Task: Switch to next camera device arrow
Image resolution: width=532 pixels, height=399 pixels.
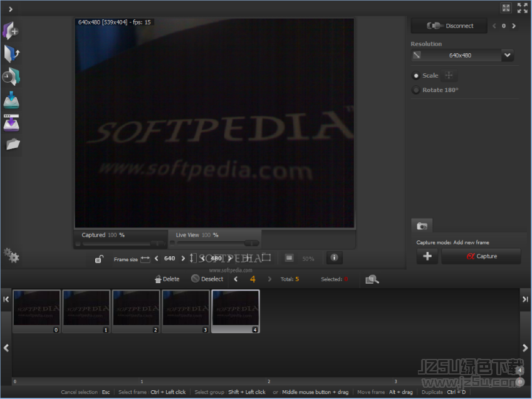Action: [x=514, y=26]
